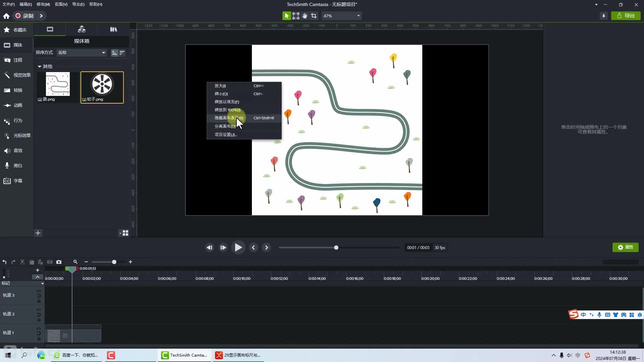Open the 排序方式 名称 sort dropdown
The height and width of the screenshot is (362, 644).
tap(82, 53)
